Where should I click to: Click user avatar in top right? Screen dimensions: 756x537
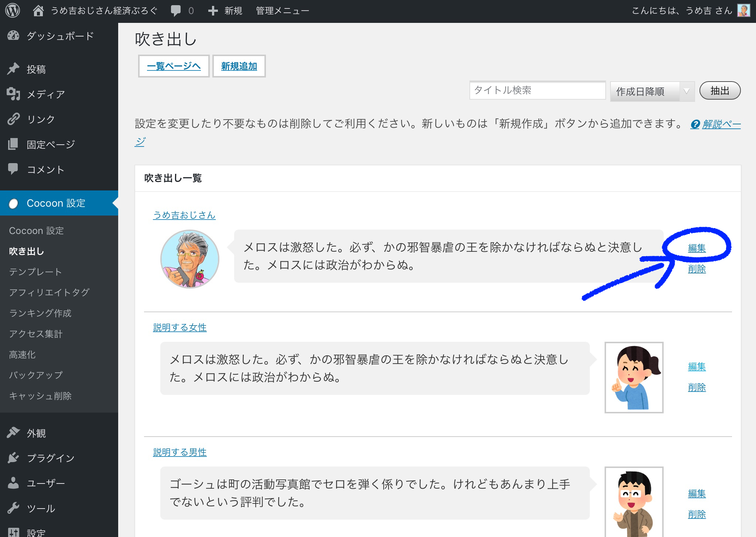point(743,11)
